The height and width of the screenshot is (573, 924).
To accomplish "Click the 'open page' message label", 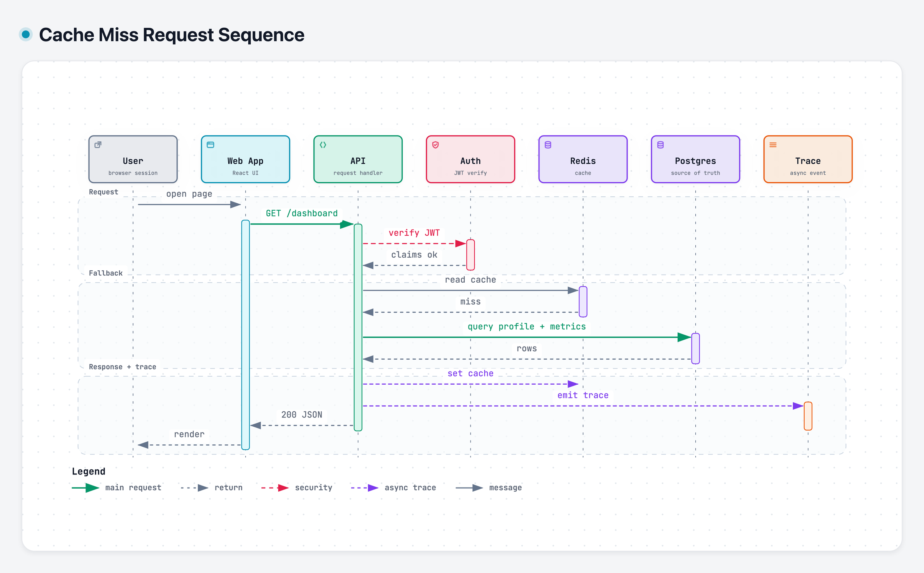I will tap(189, 194).
